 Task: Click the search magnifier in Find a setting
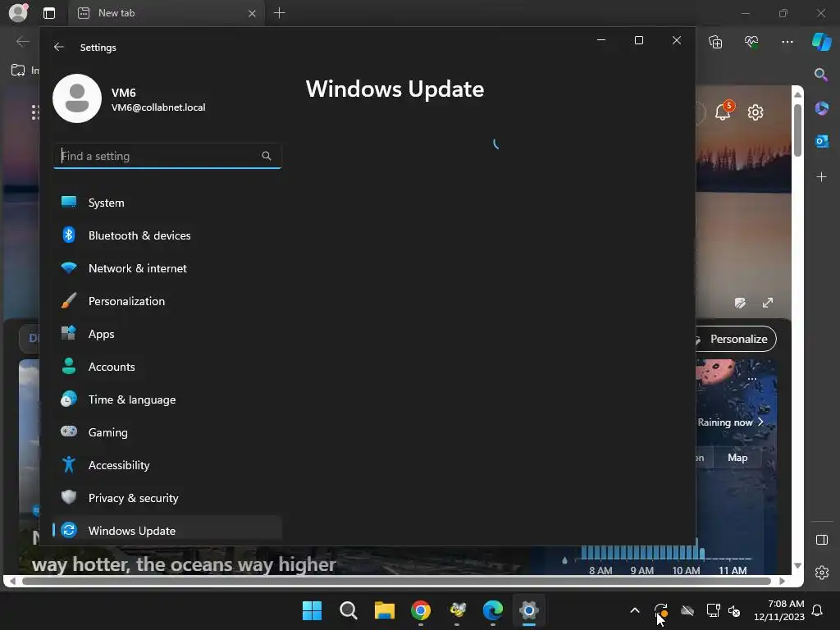[267, 156]
